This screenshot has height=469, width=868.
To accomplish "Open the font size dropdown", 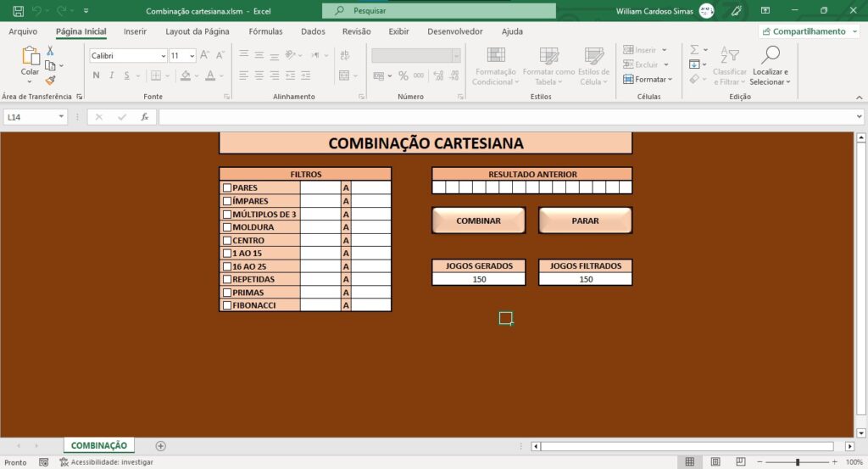I will click(192, 55).
